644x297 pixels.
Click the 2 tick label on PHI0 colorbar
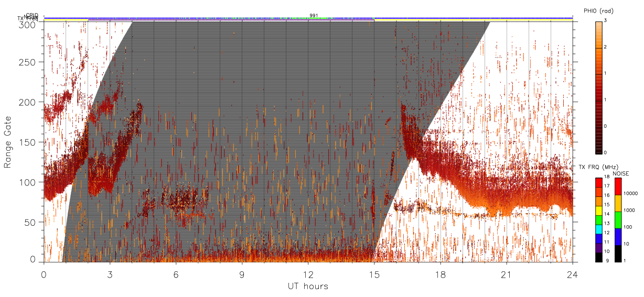click(606, 48)
